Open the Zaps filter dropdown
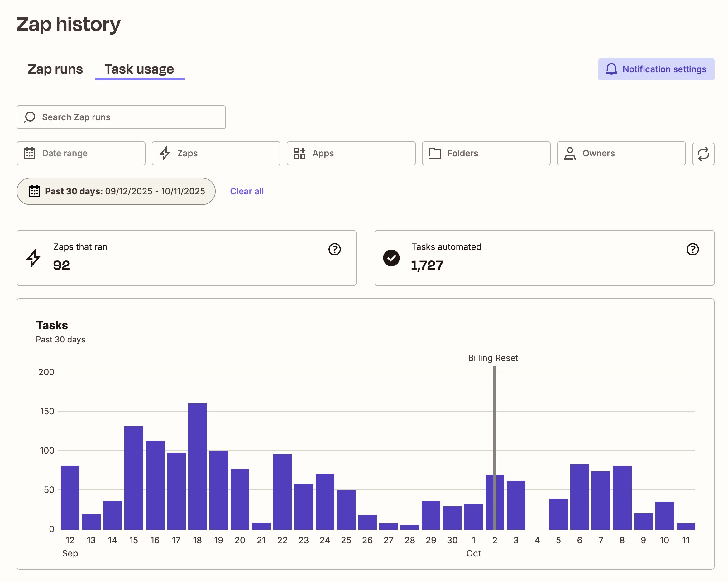 [x=216, y=154]
